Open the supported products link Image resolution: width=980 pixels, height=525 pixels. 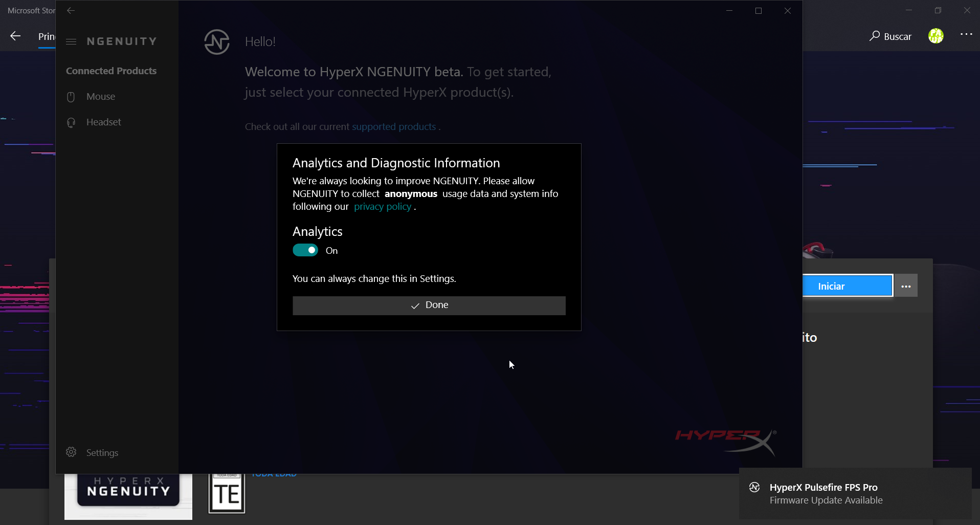click(394, 127)
